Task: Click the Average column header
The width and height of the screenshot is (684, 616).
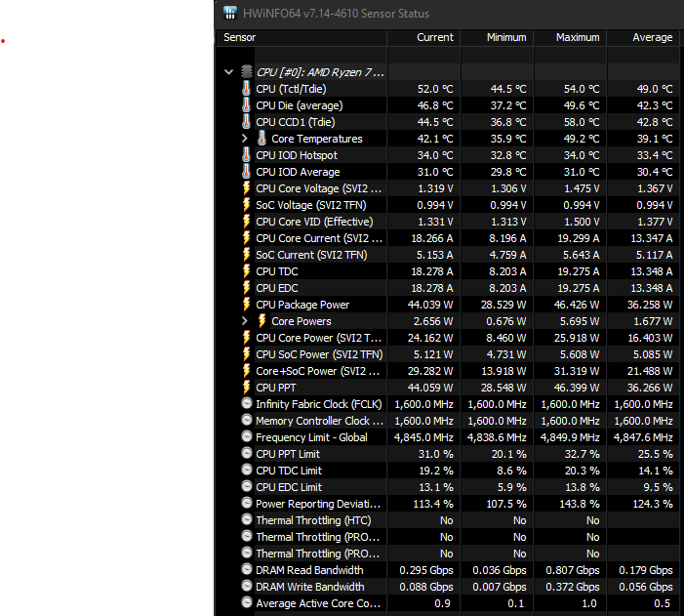Action: (643, 37)
